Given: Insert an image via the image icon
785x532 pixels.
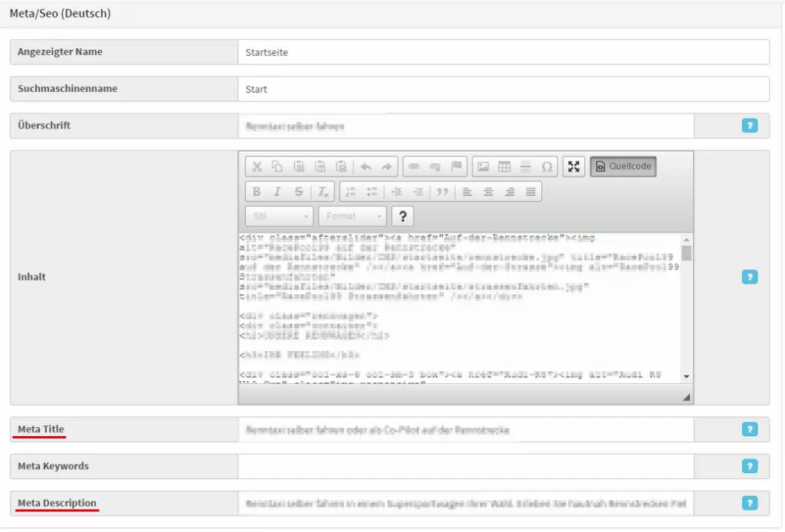Looking at the screenshot, I should tap(483, 166).
